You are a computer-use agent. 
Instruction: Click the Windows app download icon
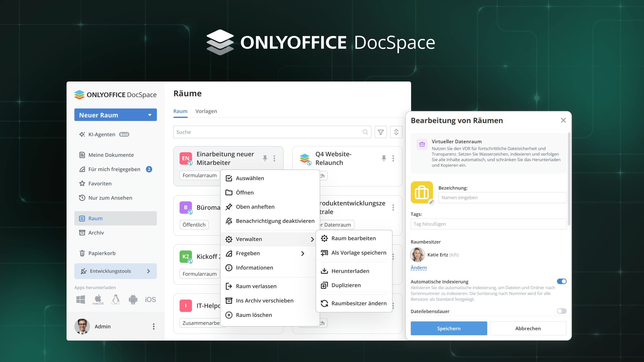[x=80, y=299]
